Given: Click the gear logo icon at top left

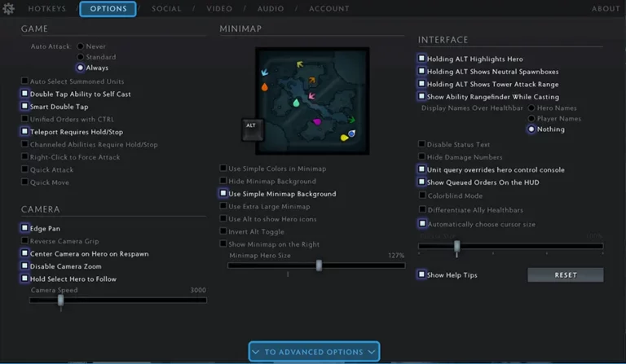Looking at the screenshot, I should point(8,8).
